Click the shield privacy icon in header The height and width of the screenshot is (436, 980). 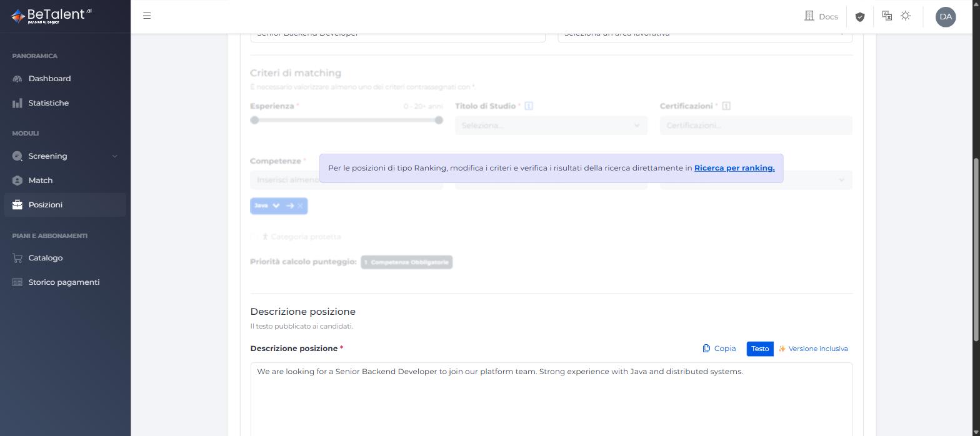coord(860,17)
